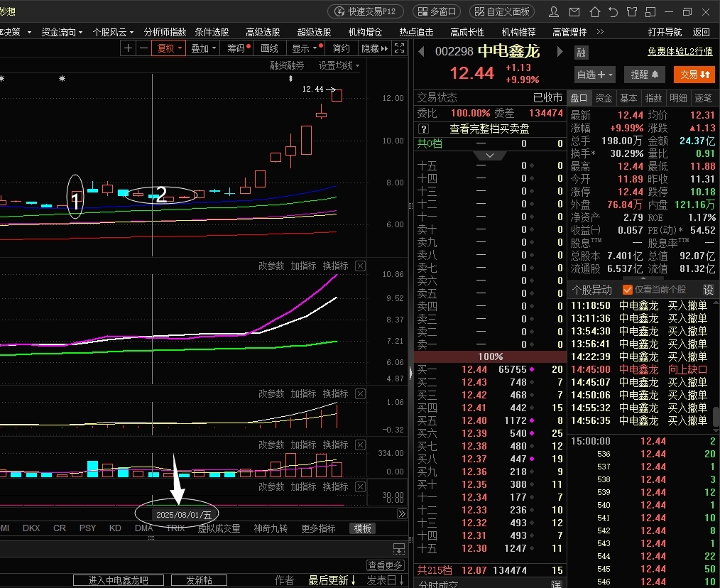This screenshot has width=720, height=588.
Task: Close the MACD indicator panel
Action: click(361, 393)
